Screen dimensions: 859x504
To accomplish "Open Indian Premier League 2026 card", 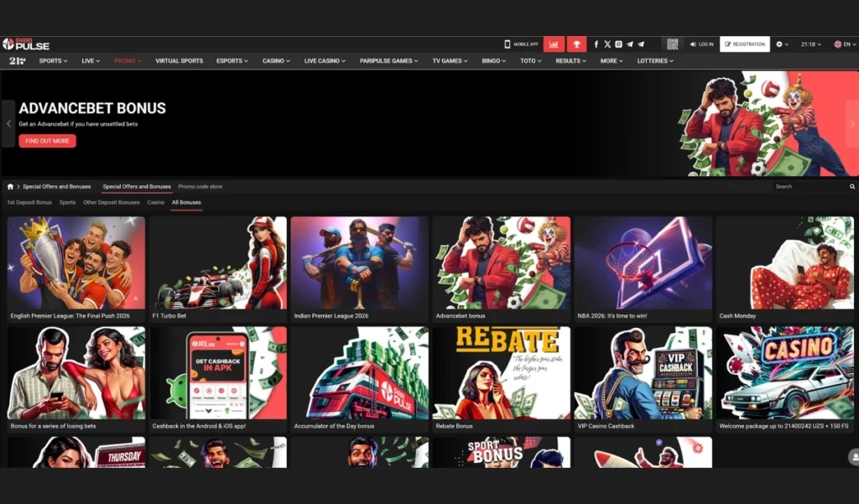I will click(x=359, y=269).
